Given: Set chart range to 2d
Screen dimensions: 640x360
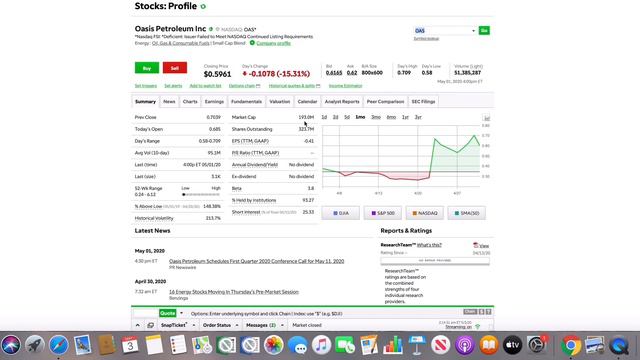Looking at the screenshot, I should pyautogui.click(x=336, y=117).
